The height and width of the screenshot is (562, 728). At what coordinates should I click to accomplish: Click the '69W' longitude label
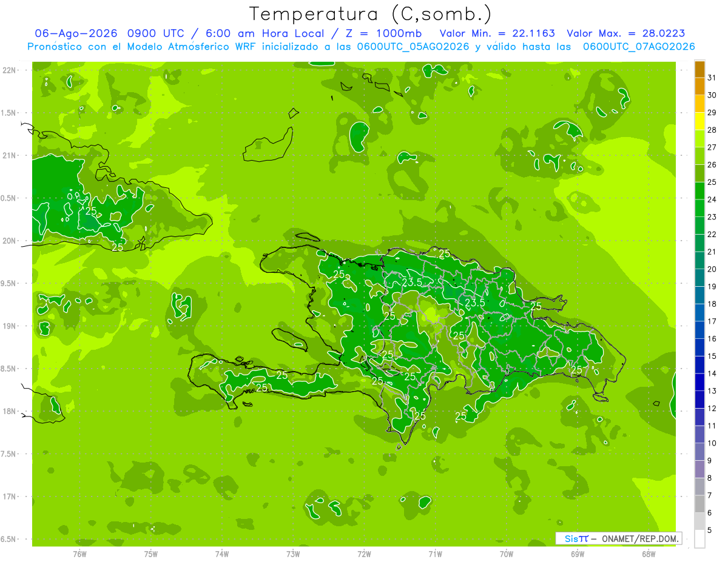coord(578,554)
